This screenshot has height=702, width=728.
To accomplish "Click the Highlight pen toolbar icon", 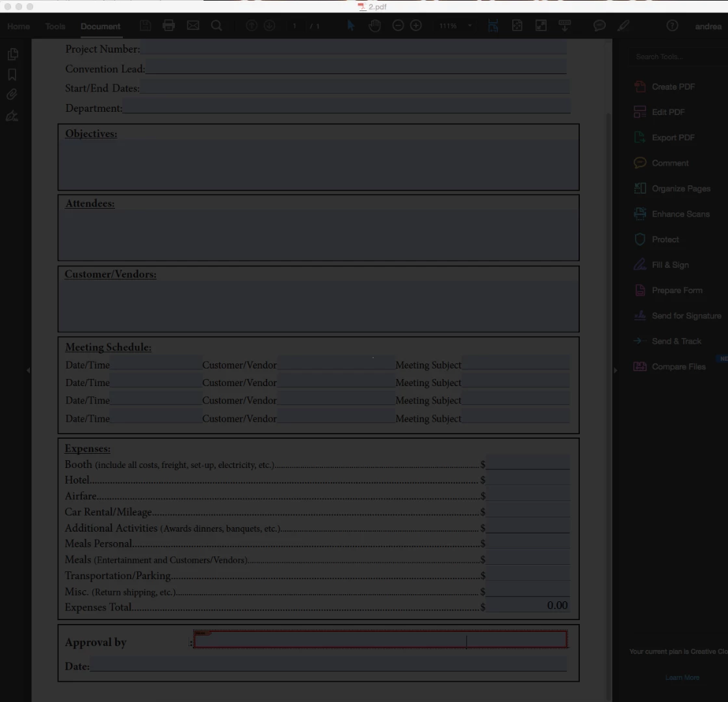I will (x=623, y=25).
